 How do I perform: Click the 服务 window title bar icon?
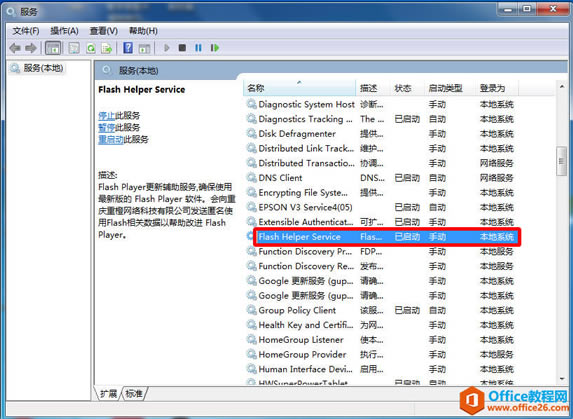[x=11, y=12]
